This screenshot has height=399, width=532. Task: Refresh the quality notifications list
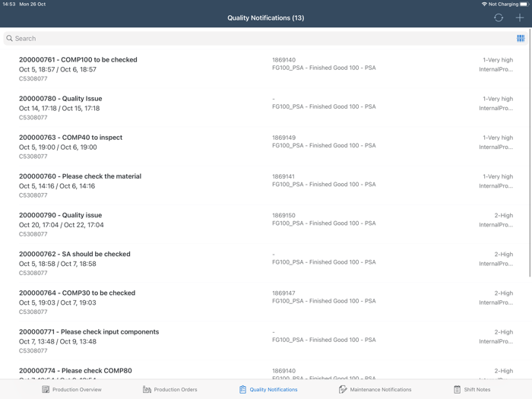(x=498, y=18)
